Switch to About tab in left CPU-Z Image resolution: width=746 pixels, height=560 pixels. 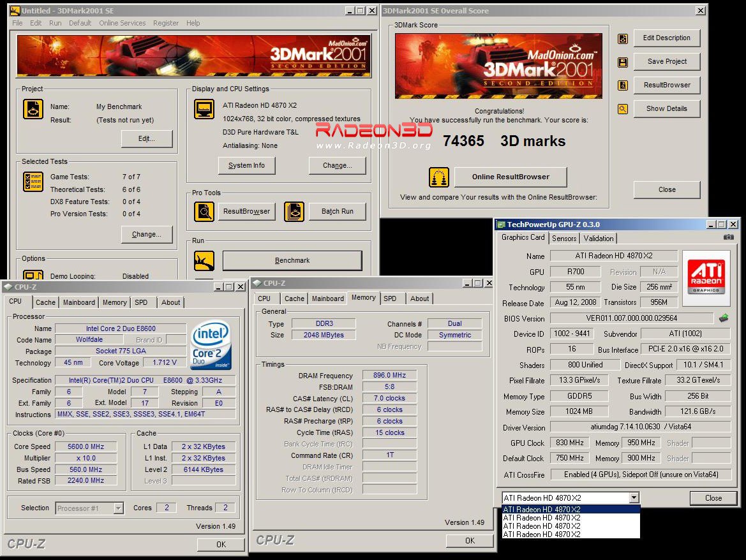pos(171,302)
